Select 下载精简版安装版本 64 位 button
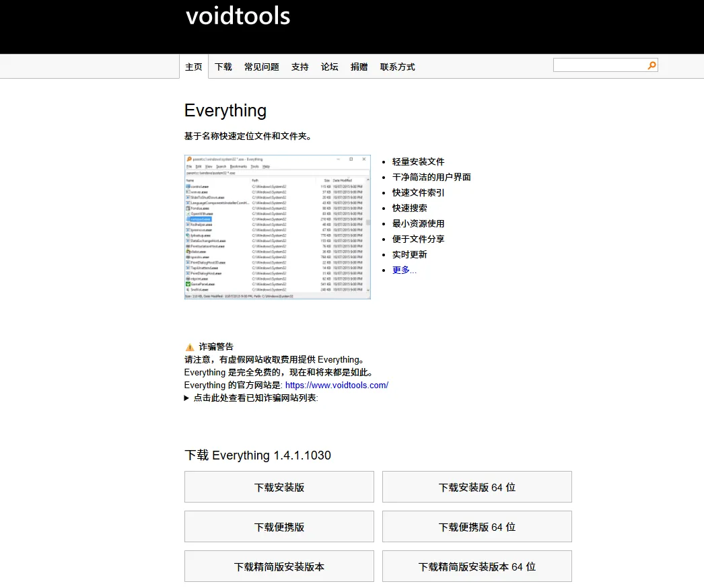The image size is (704, 588). [477, 566]
